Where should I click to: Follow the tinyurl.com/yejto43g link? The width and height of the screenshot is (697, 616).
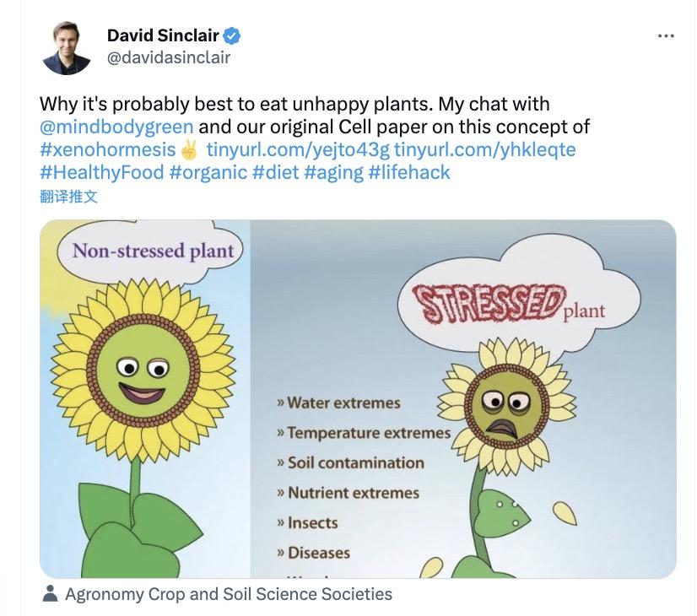click(x=297, y=150)
